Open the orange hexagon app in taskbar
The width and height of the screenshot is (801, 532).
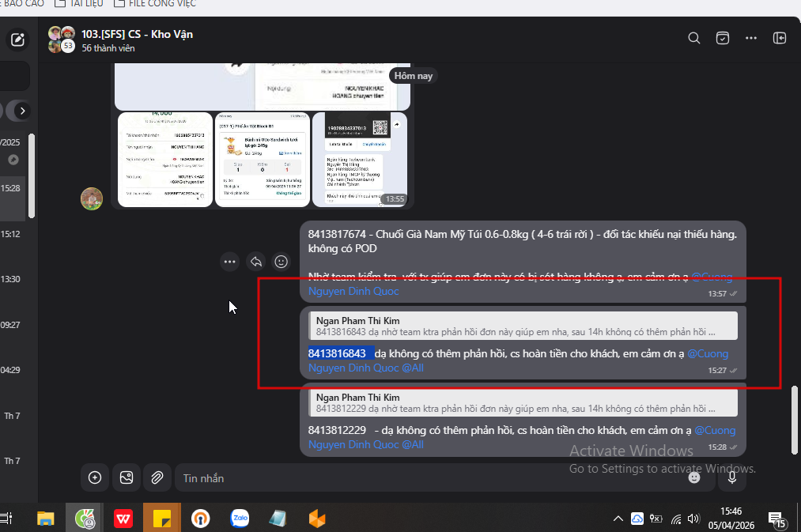pos(317,519)
